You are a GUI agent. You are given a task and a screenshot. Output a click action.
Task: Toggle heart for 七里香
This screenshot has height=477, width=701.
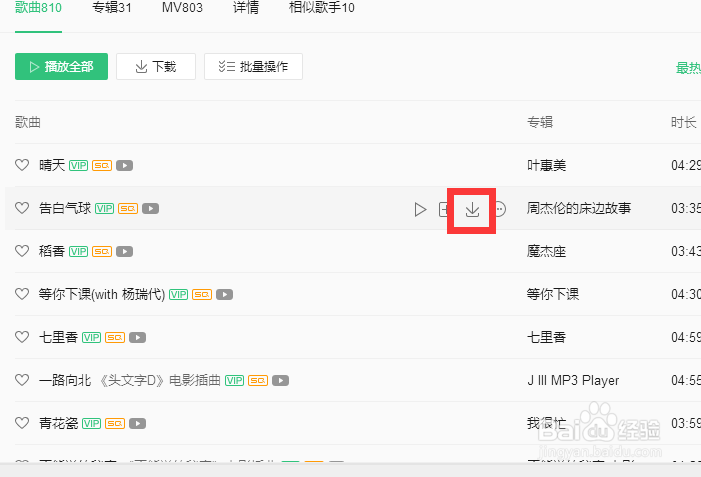(x=22, y=337)
